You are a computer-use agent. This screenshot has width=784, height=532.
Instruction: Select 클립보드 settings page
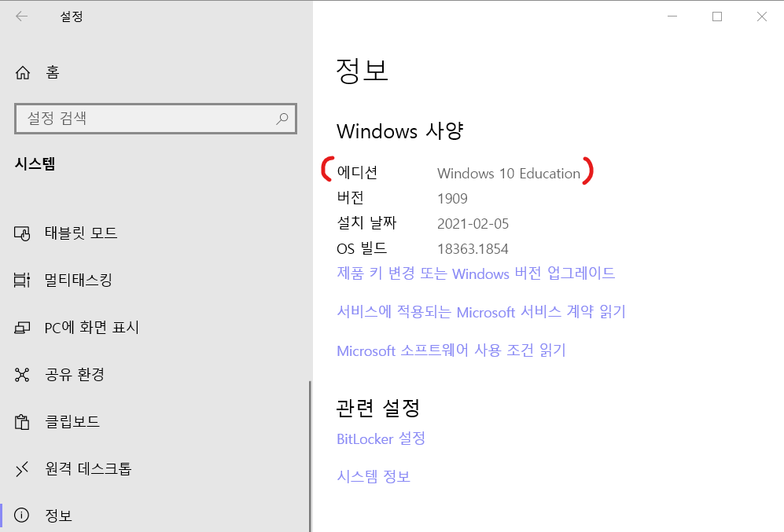[72, 422]
